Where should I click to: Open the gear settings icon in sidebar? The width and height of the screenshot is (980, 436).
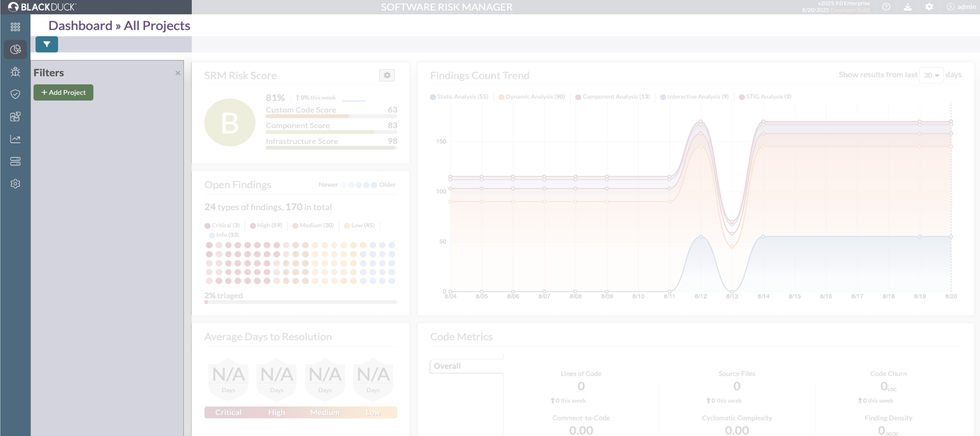pos(15,184)
